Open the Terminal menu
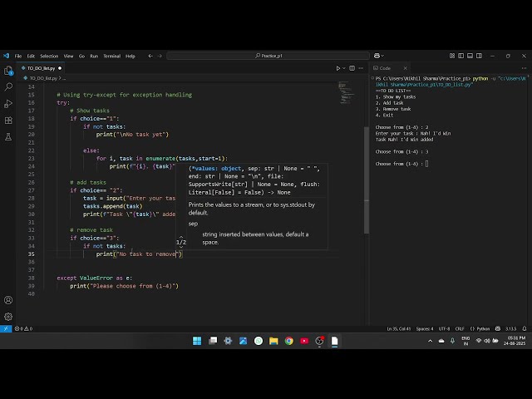The image size is (532, 399). point(112,56)
